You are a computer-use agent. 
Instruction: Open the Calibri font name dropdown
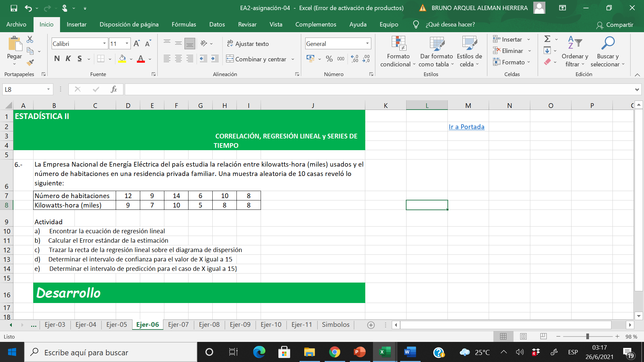point(104,44)
